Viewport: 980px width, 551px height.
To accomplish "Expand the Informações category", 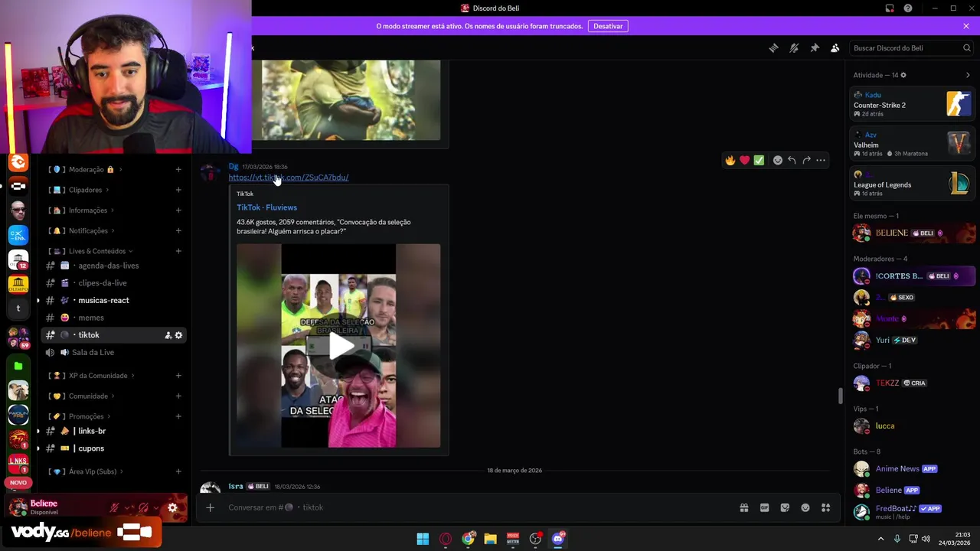I will 82,210.
